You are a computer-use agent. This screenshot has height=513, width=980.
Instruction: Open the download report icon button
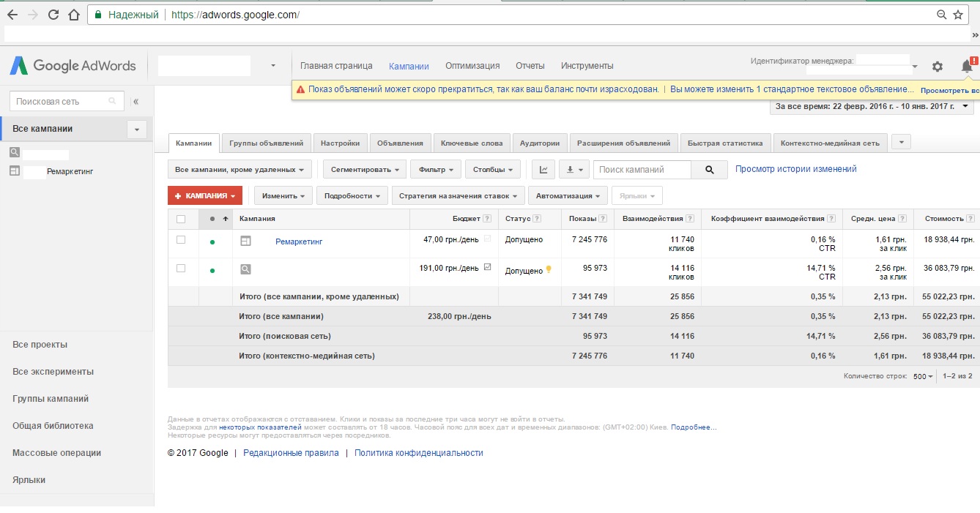(573, 170)
